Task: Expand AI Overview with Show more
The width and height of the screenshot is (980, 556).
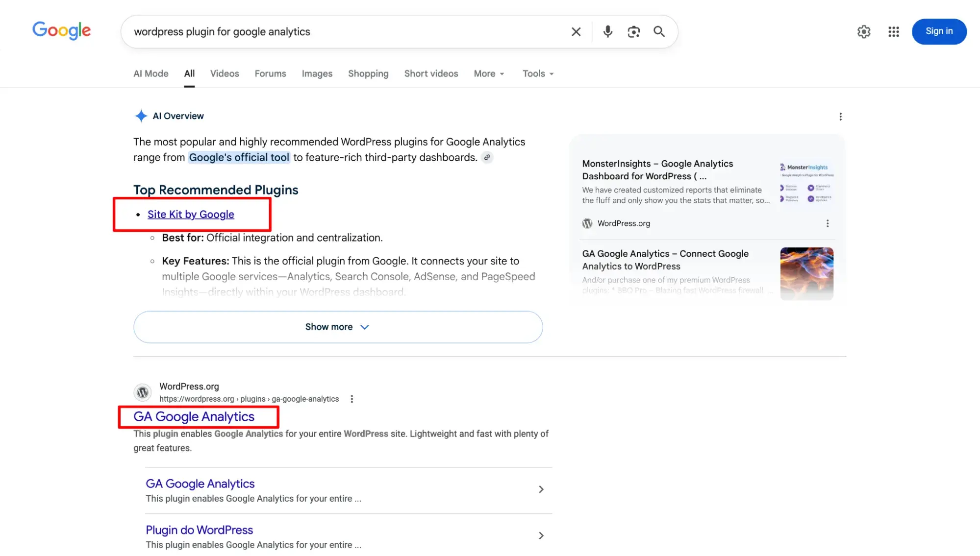Action: pos(338,327)
